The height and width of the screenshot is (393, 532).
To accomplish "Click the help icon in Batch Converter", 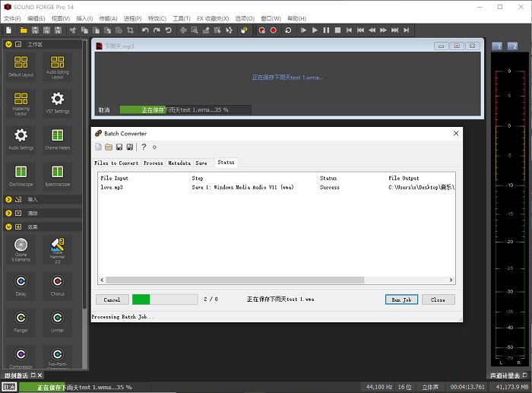I will 144,147.
